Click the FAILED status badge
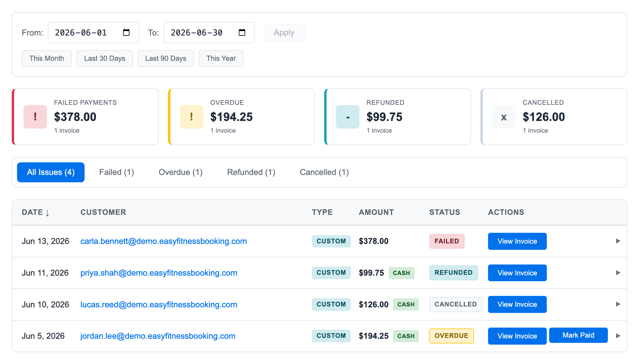 tap(447, 241)
